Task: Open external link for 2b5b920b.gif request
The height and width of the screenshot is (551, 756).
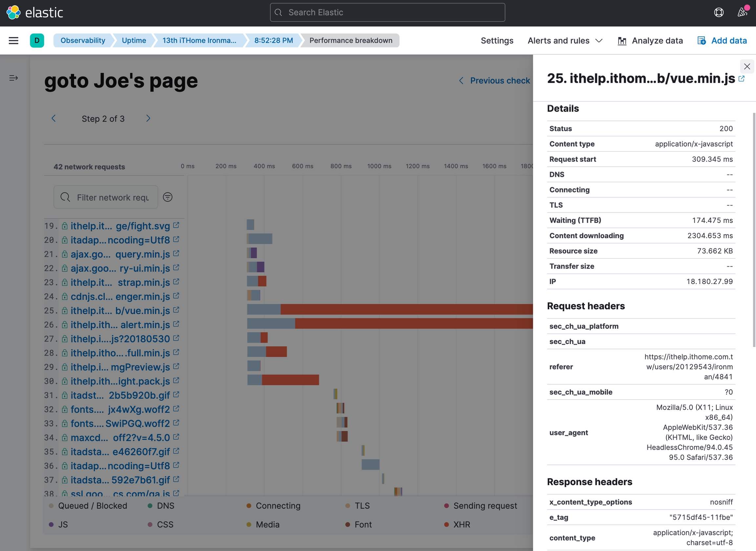Action: tap(176, 395)
